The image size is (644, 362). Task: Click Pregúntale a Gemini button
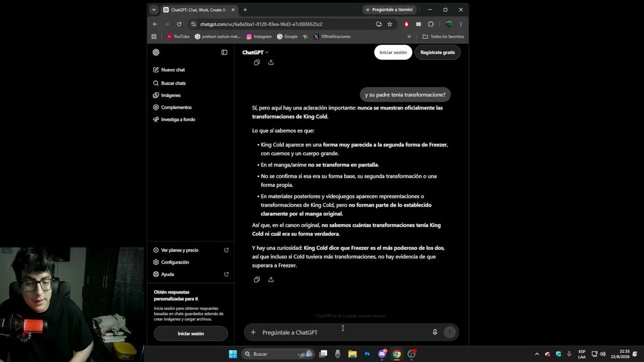[x=389, y=10]
